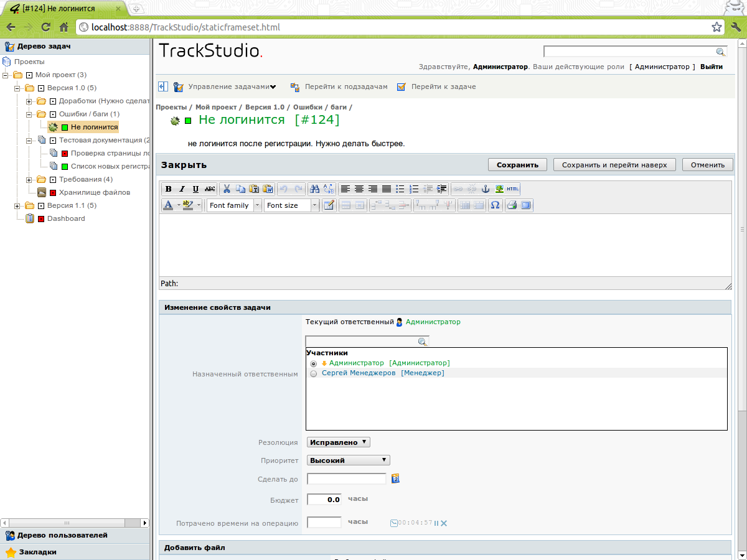This screenshot has height=560, width=747.
Task: Click inside the rich text editor area
Action: pyautogui.click(x=445, y=245)
